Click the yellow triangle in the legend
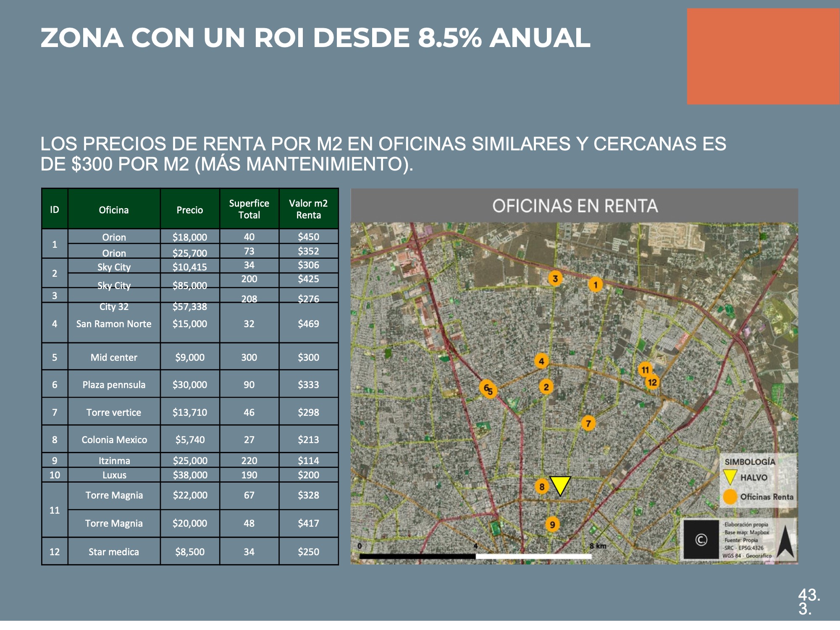The height and width of the screenshot is (630, 840). (x=730, y=477)
